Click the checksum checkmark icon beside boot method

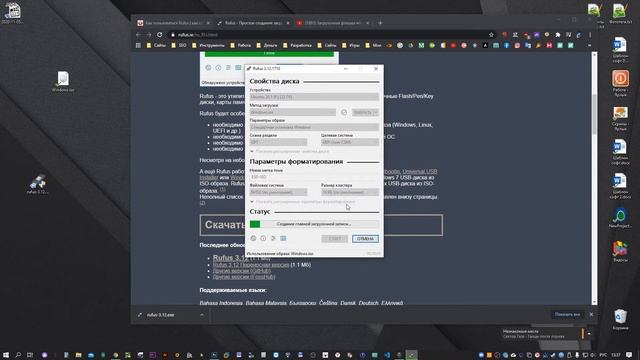pyautogui.click(x=344, y=112)
